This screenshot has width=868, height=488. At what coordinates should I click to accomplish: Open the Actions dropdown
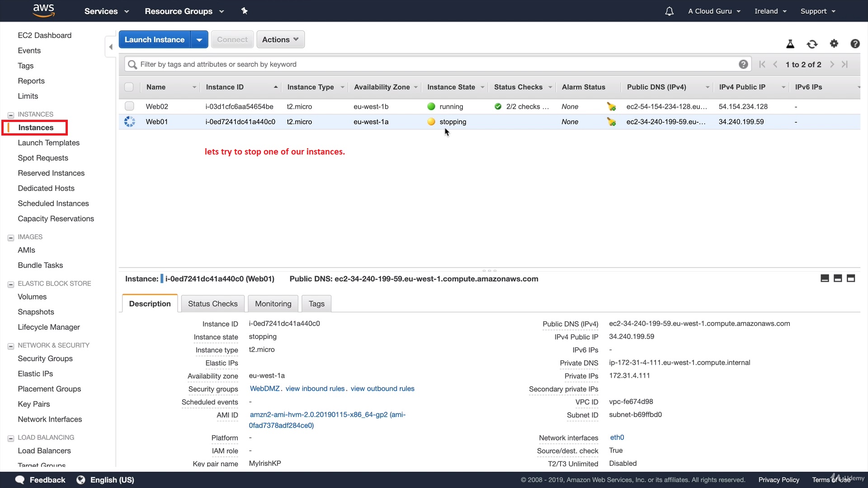click(x=280, y=39)
